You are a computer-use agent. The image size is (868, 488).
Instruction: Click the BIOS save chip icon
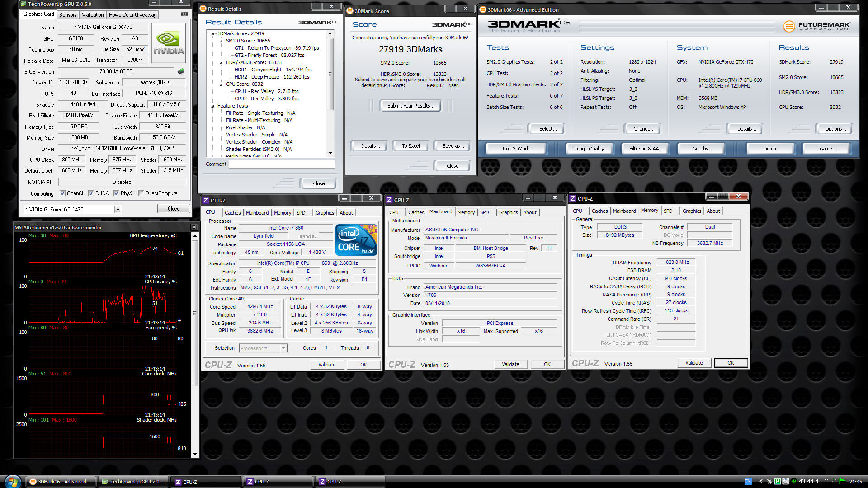coord(181,71)
